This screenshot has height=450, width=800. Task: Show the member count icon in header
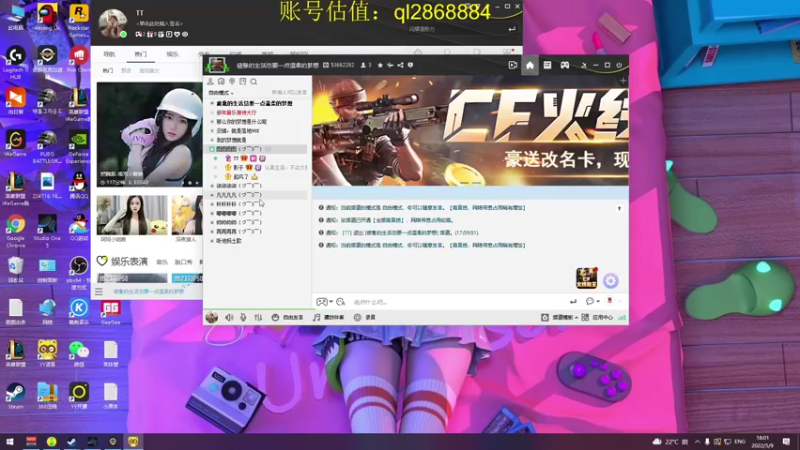click(x=366, y=65)
